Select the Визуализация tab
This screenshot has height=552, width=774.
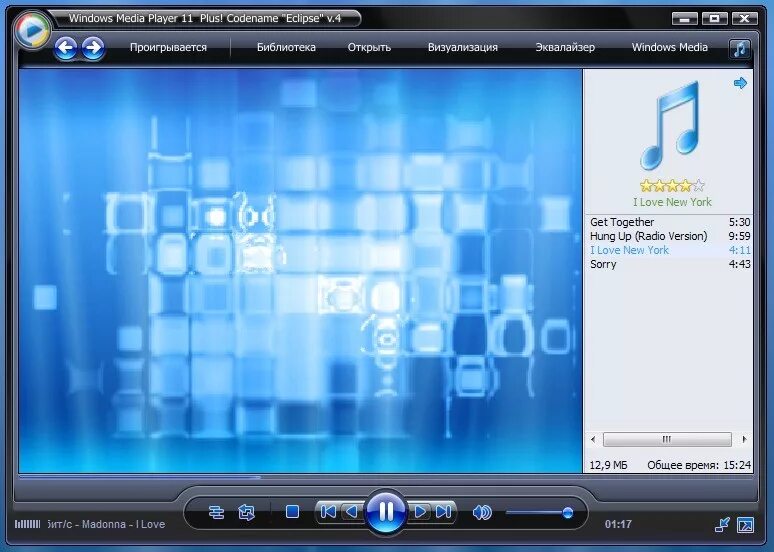[463, 47]
